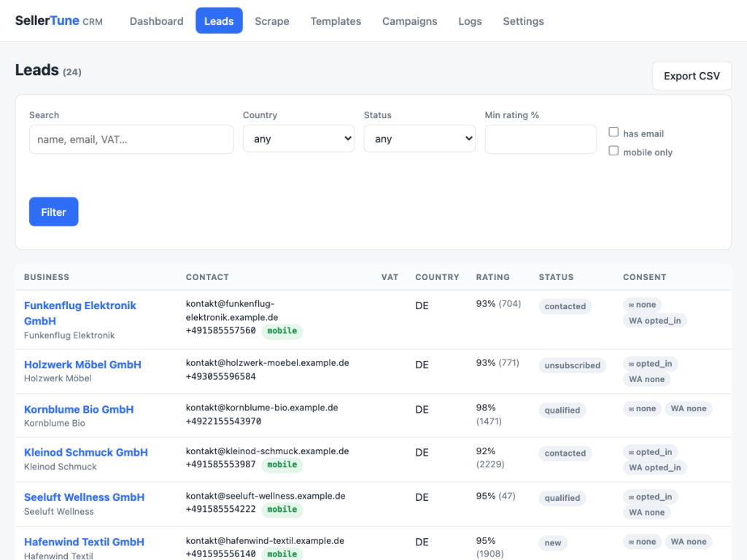This screenshot has width=747, height=560.
Task: Open Seeluft Wellness GmbH lead
Action: click(85, 497)
